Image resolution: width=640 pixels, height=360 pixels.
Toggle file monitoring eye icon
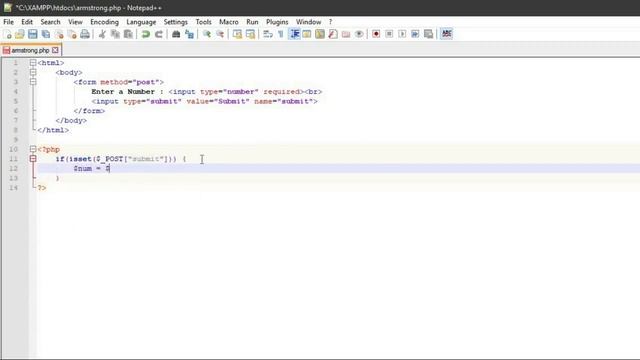coord(359,34)
